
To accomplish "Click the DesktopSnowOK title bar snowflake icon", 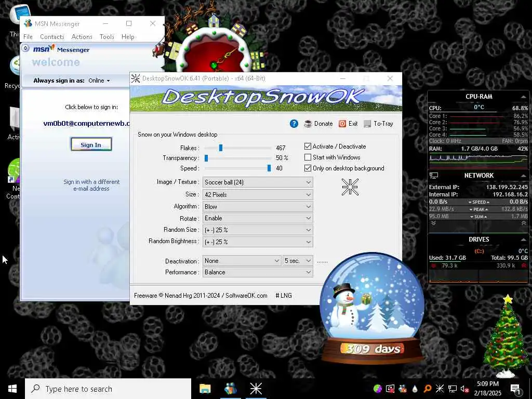I will coord(136,78).
